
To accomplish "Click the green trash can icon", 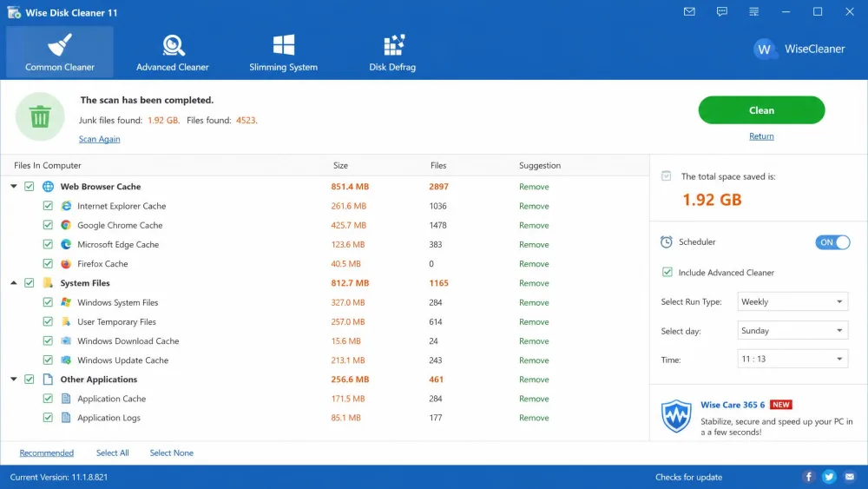I will (40, 116).
